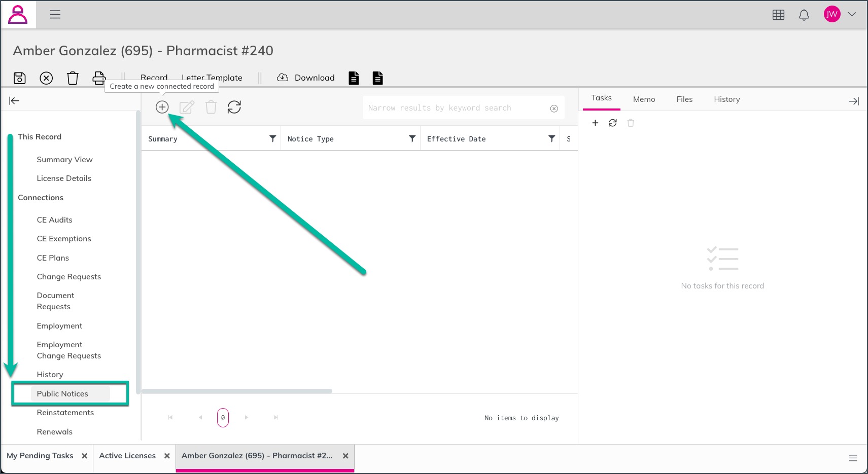Click the app logo home icon

[18, 14]
